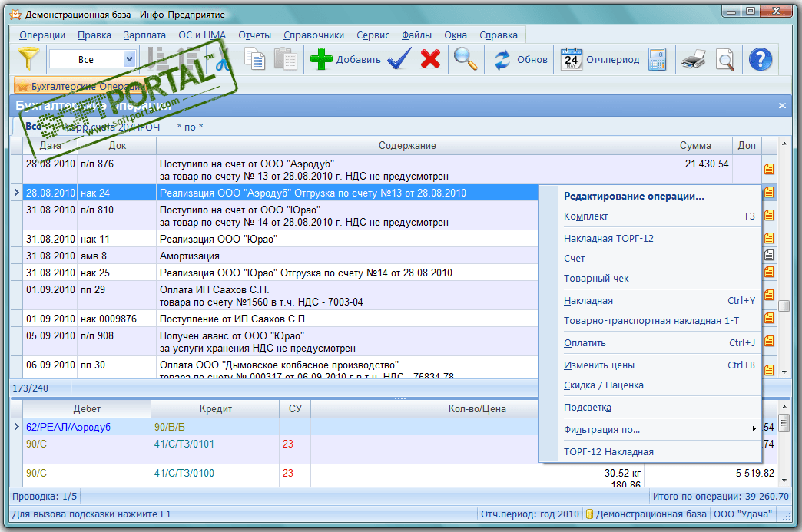The height and width of the screenshot is (532, 802).
Task: Click the print preview icon
Action: [724, 59]
